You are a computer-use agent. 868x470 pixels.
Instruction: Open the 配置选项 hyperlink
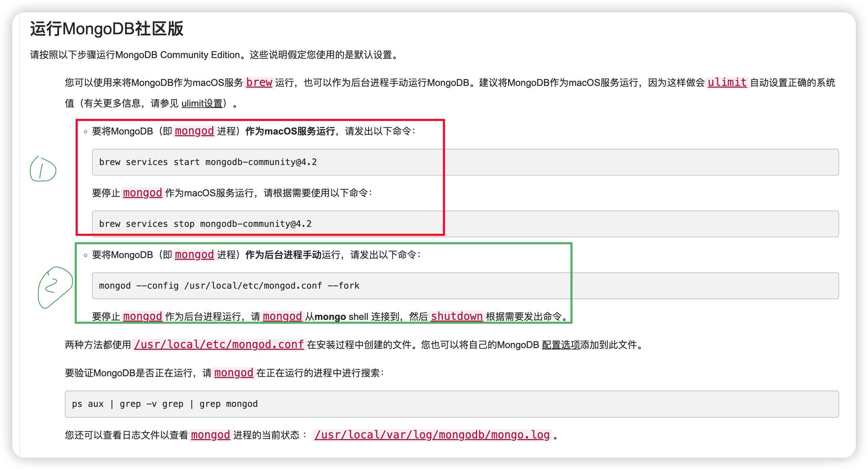coord(561,345)
